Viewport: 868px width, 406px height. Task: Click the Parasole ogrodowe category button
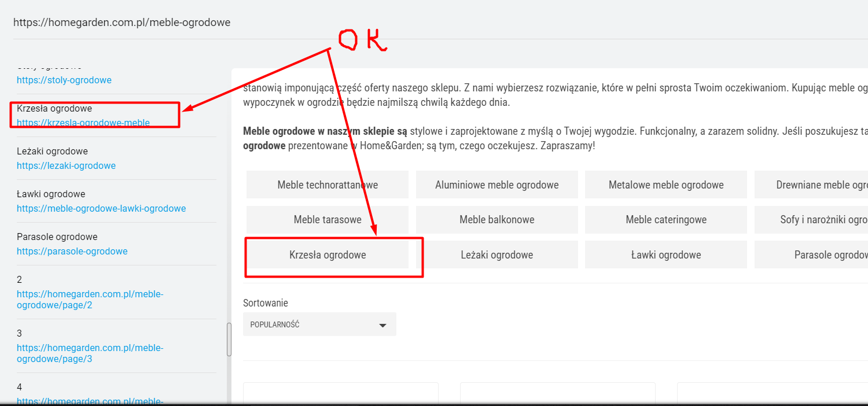coord(811,254)
